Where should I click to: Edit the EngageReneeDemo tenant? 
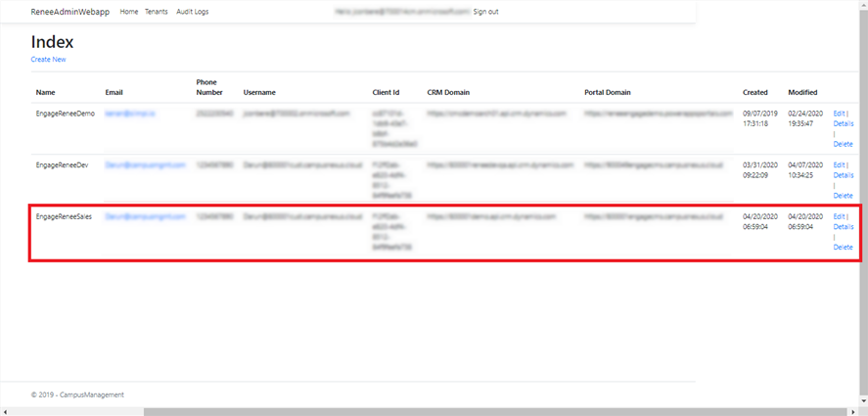[x=839, y=114]
